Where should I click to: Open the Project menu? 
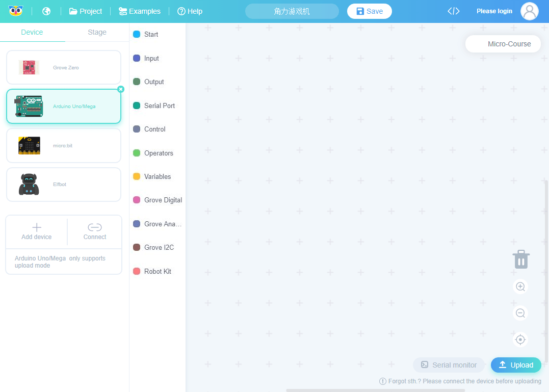pos(86,11)
